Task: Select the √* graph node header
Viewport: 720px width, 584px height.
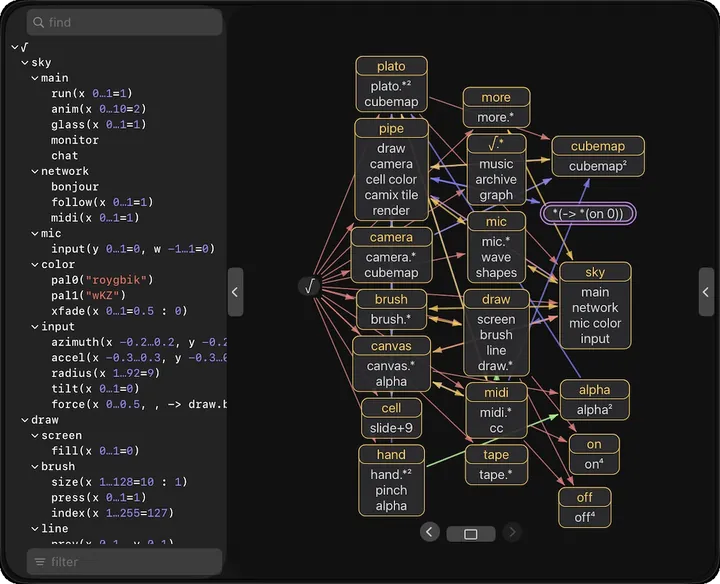Action: [x=496, y=144]
